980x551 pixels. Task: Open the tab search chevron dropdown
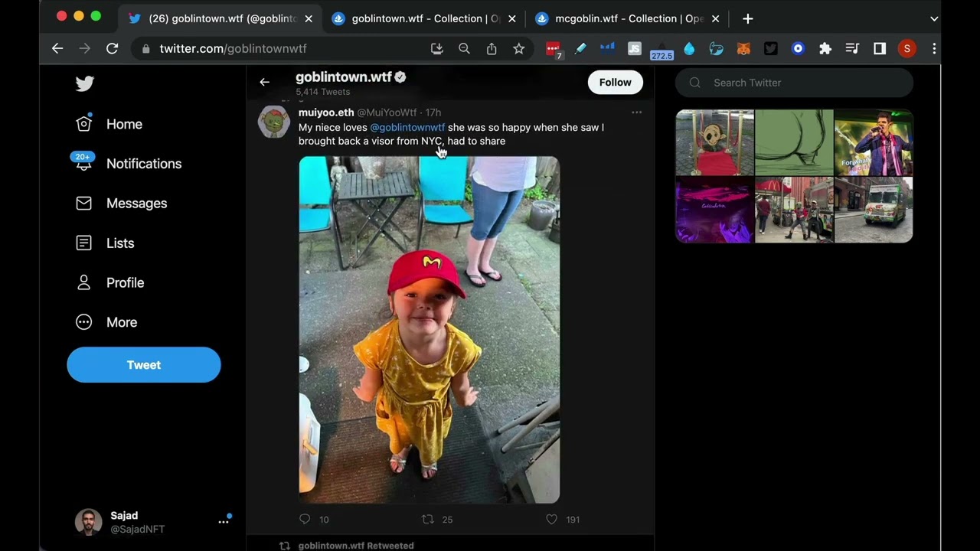pyautogui.click(x=934, y=18)
